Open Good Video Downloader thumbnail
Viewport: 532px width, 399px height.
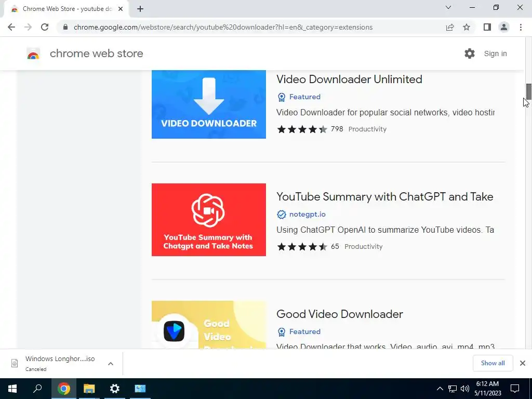point(209,325)
